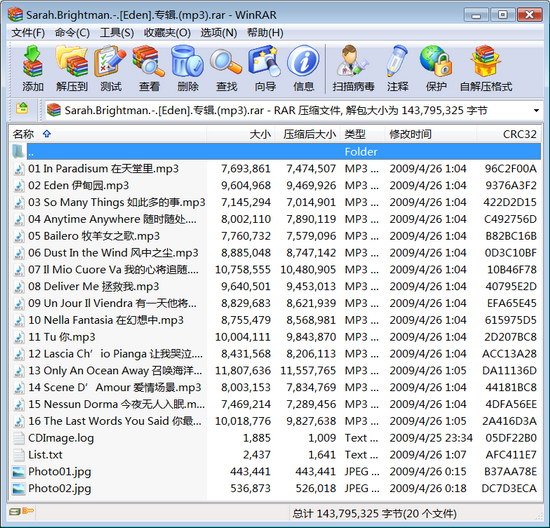Sort by the 大小 column header
Viewport: 550px width, 528px height.
click(241, 134)
